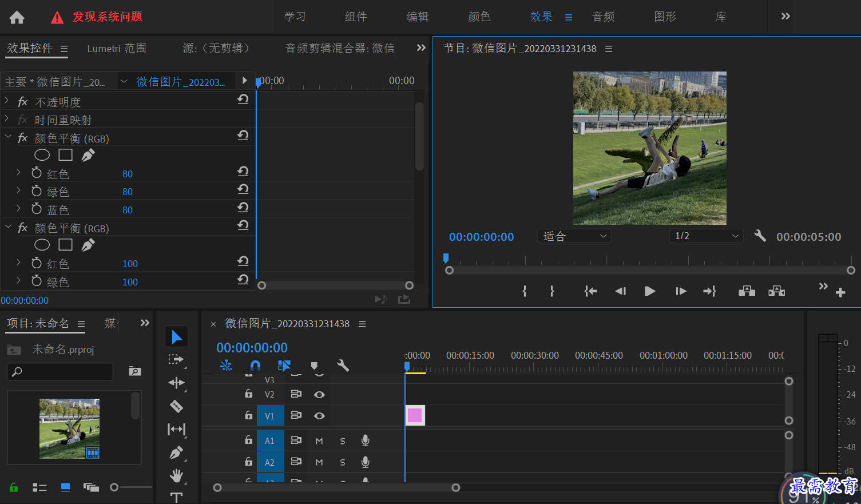
Task: Toggle linked selection in timeline
Action: coord(284,366)
